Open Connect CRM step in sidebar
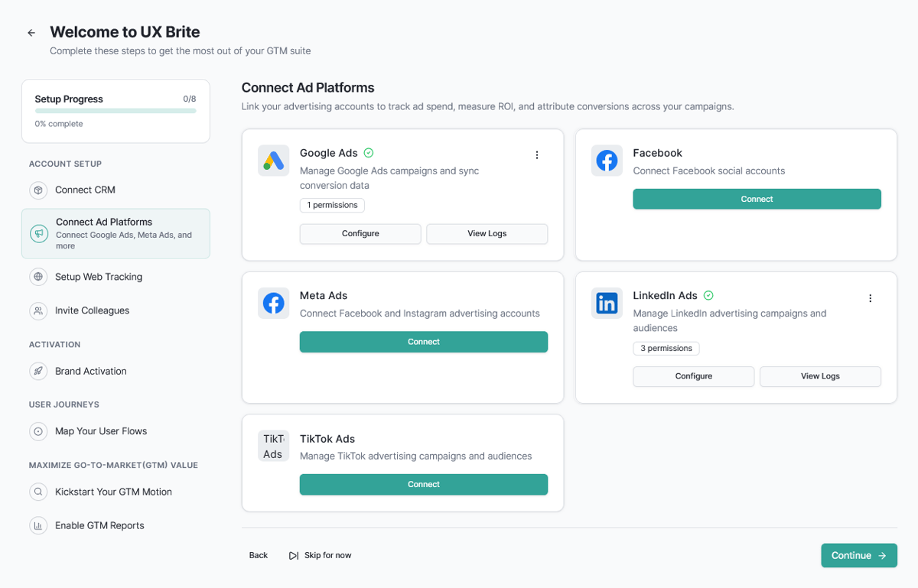This screenshot has height=588, width=918. coord(85,190)
